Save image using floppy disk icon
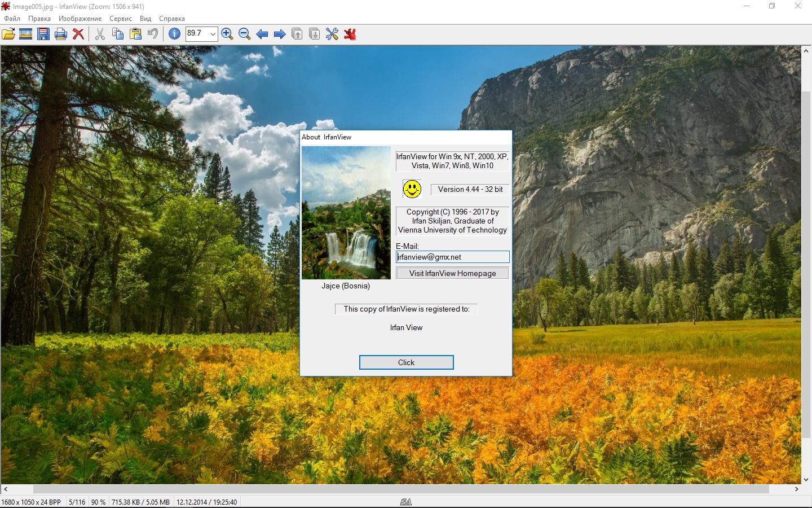The width and height of the screenshot is (812, 508). pyautogui.click(x=43, y=34)
